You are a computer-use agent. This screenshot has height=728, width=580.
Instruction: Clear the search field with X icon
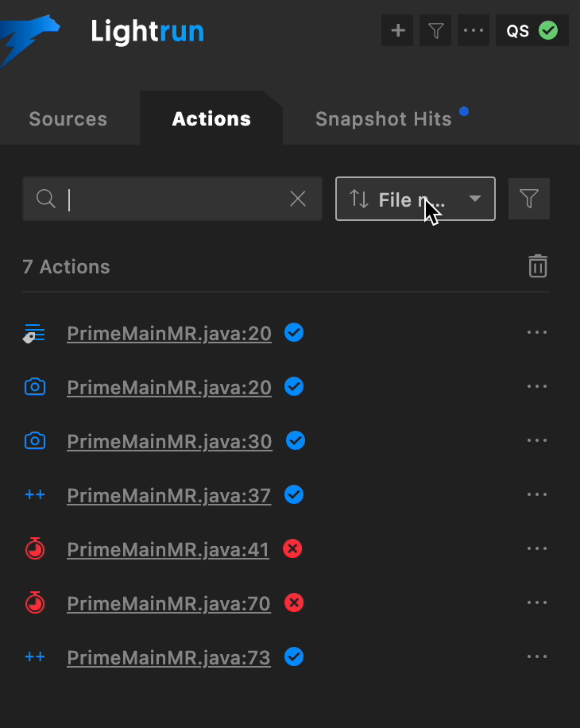pos(298,199)
